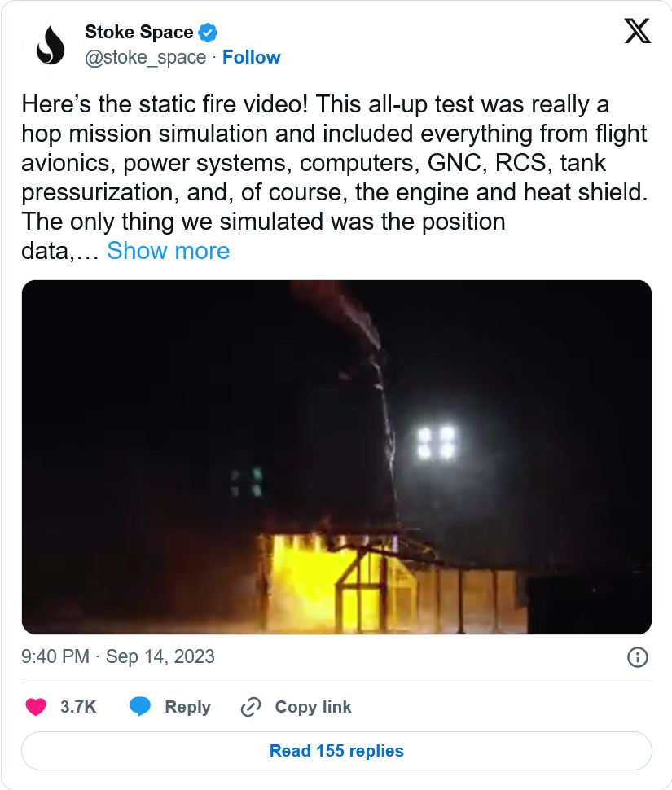Screen dimensions: 672x790
Task: Expand tweet text with Show more
Action: tap(168, 250)
